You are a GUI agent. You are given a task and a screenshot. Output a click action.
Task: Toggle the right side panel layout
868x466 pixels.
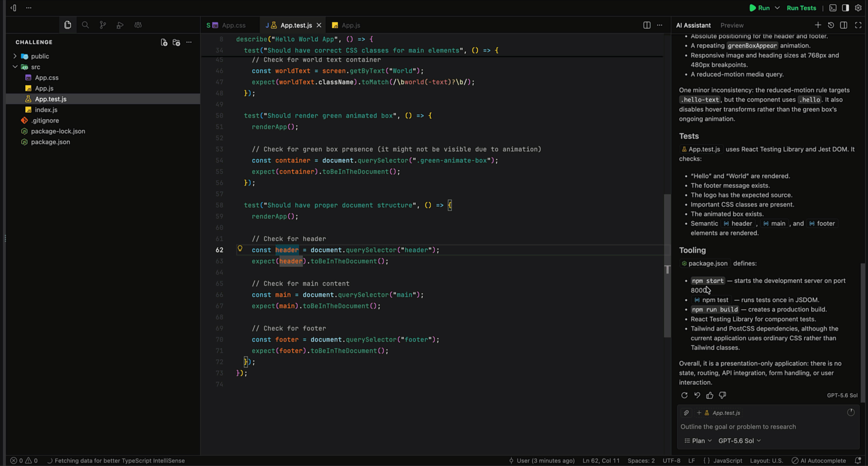[x=845, y=8]
